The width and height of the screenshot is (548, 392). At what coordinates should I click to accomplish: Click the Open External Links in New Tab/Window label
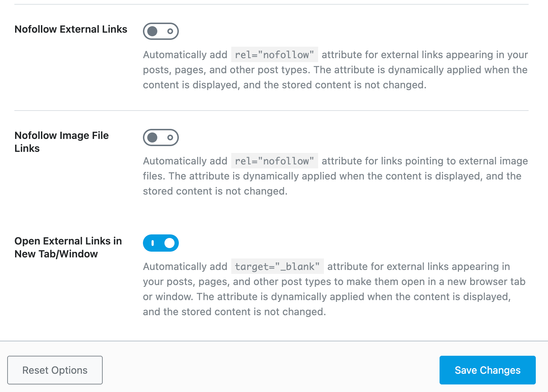[68, 247]
